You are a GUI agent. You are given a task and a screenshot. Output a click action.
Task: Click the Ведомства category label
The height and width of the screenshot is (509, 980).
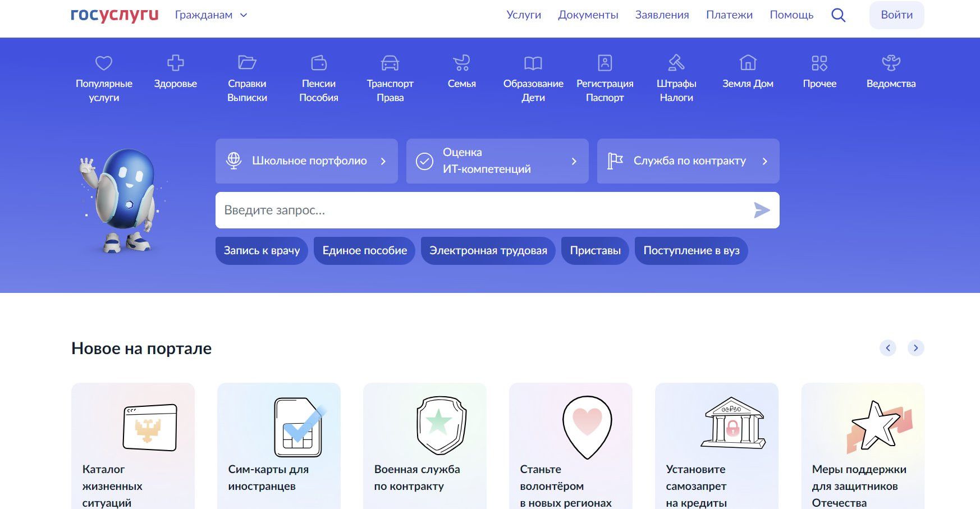(x=891, y=84)
